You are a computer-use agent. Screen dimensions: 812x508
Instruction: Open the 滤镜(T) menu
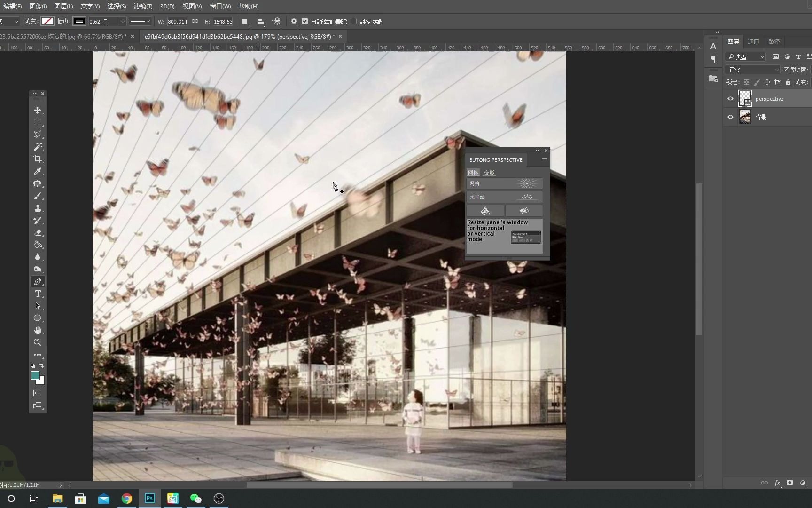pos(143,6)
